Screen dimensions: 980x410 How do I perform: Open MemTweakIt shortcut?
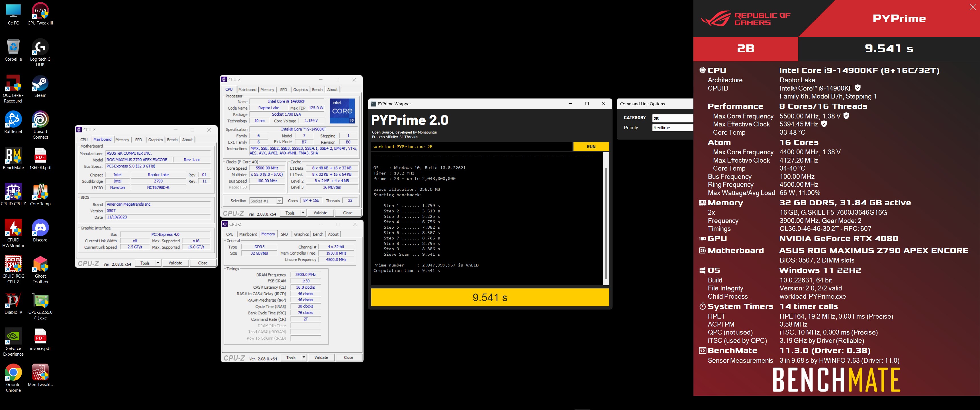coord(40,375)
